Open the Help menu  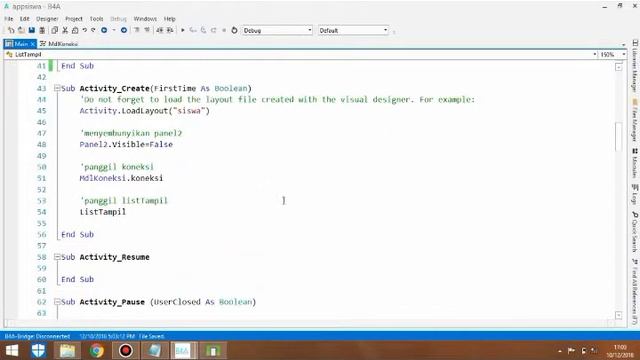pos(169,19)
